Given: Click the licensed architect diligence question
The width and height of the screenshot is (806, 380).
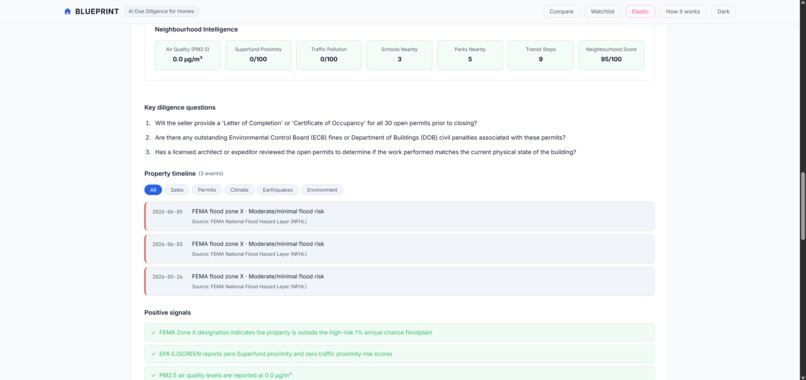Looking at the screenshot, I should click(x=365, y=152).
